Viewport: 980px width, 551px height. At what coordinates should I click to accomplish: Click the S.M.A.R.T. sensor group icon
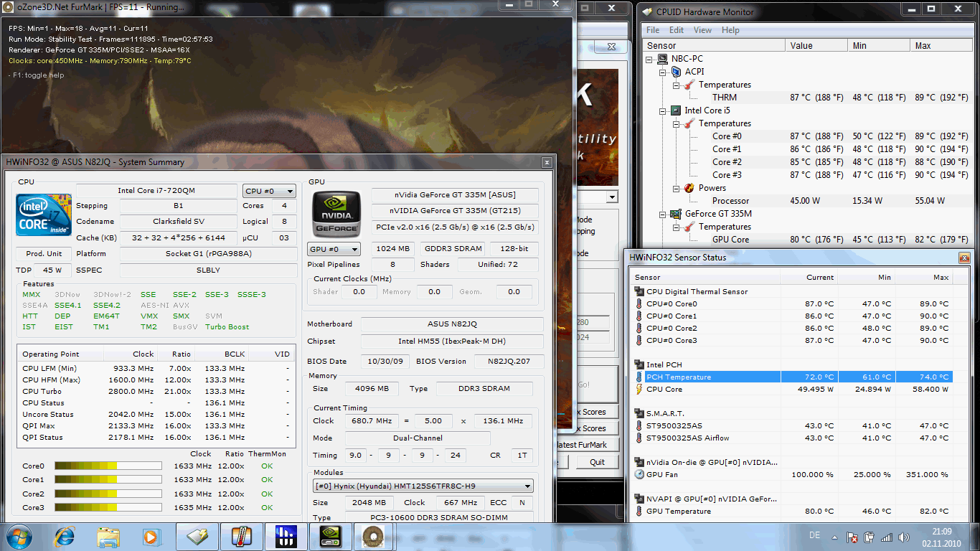coord(639,413)
